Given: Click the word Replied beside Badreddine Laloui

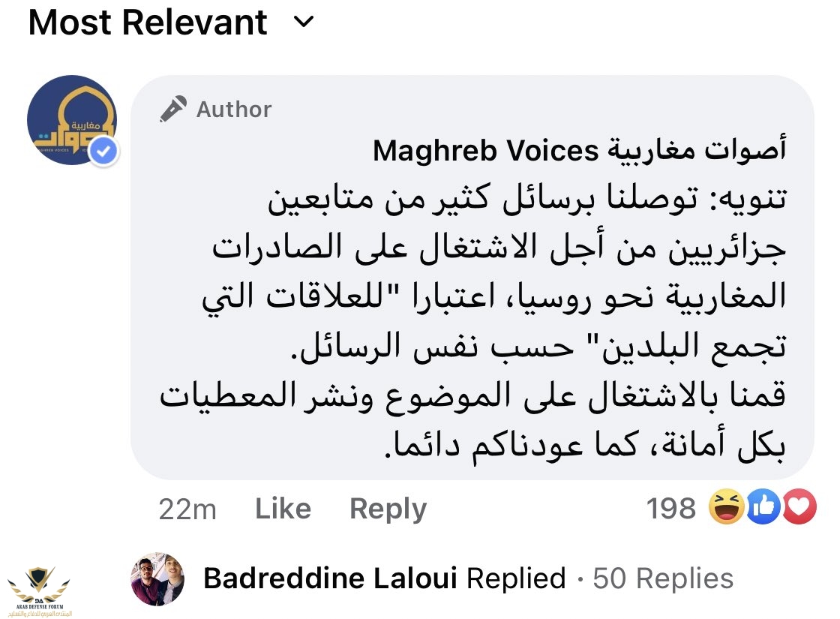Looking at the screenshot, I should coord(516,578).
